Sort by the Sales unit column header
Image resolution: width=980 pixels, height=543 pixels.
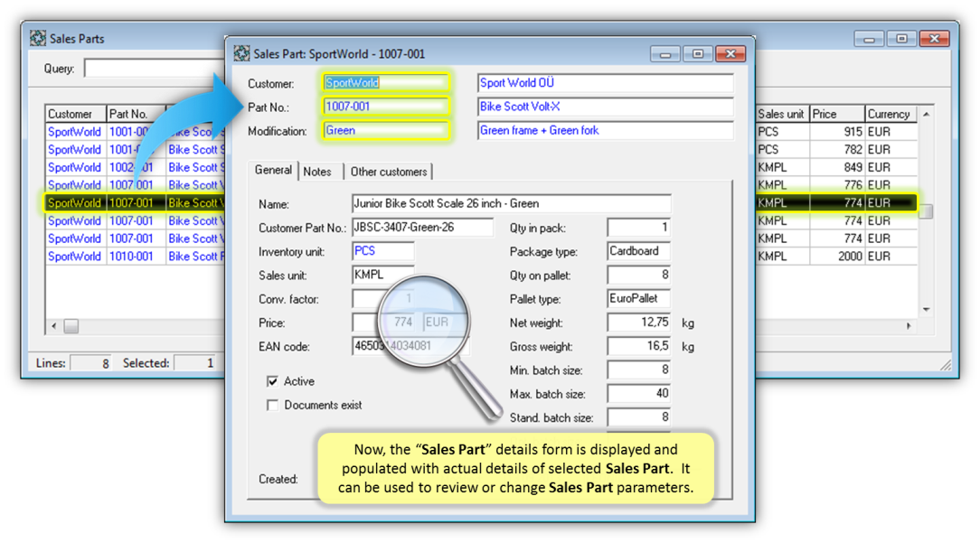(783, 114)
